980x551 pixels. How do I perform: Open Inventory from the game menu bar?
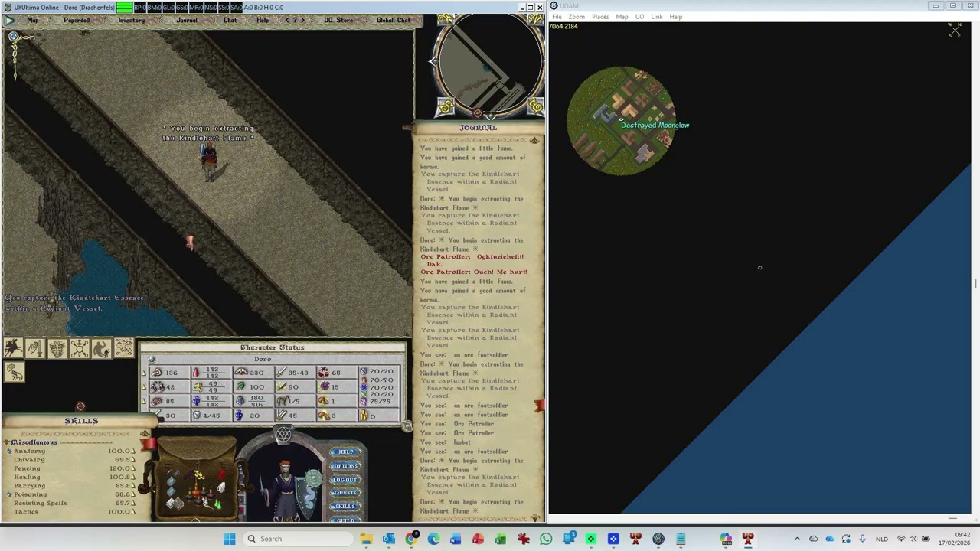click(131, 21)
